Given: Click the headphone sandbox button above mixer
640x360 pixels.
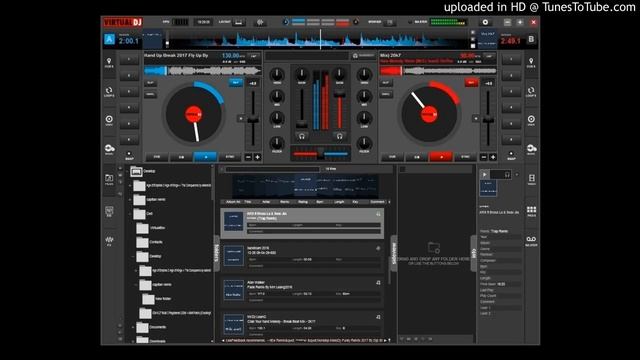Looking at the screenshot, I should coord(363,56).
